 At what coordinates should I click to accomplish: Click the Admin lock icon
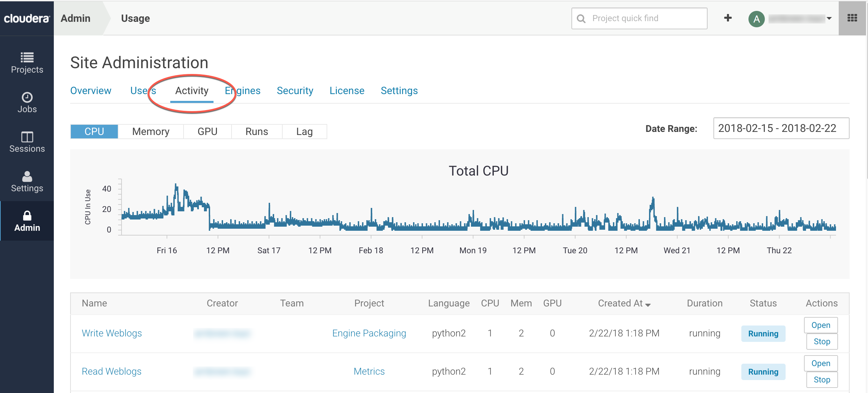27,216
